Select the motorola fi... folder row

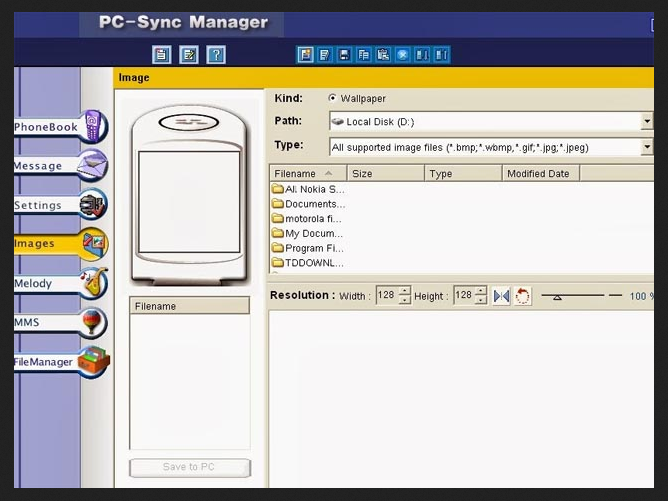[307, 219]
